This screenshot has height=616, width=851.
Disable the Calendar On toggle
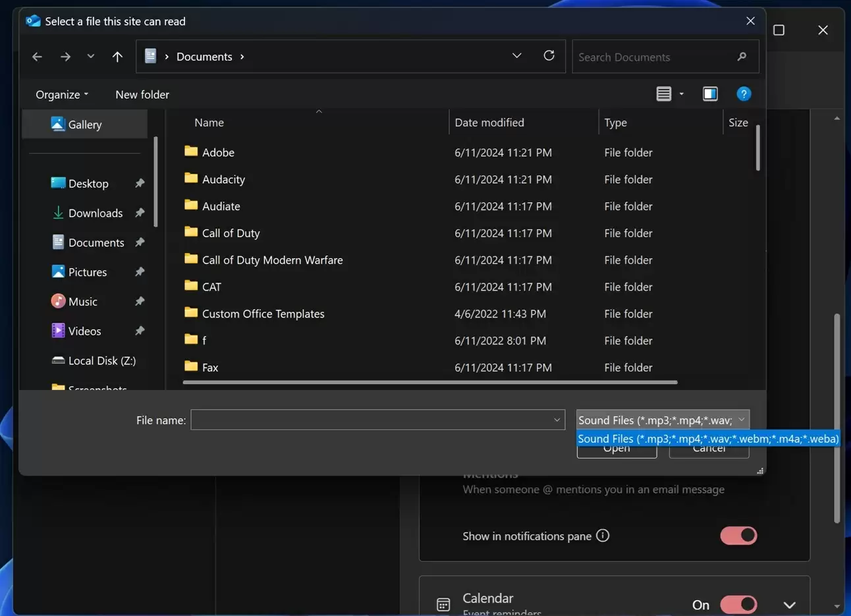(738, 604)
